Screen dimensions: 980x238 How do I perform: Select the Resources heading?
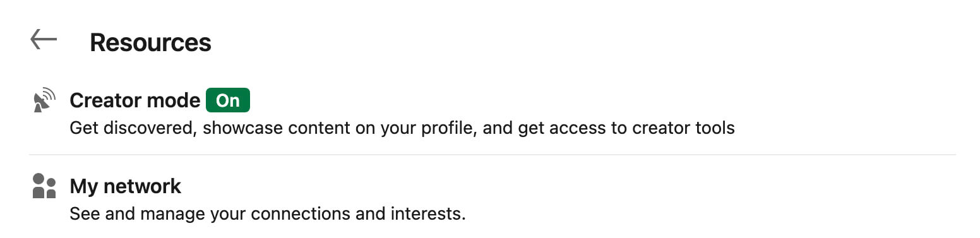(x=150, y=42)
